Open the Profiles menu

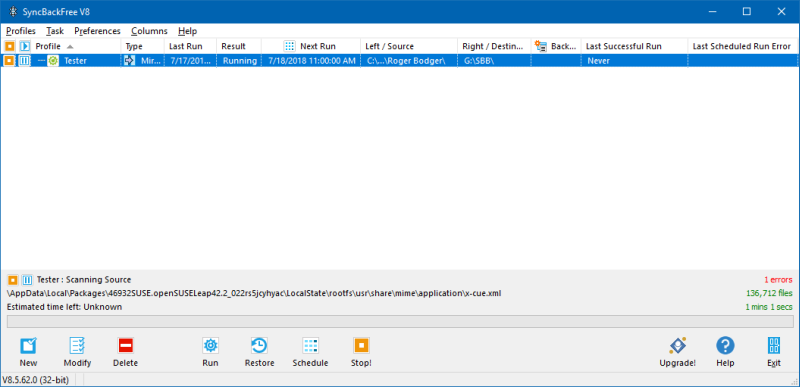[x=21, y=31]
